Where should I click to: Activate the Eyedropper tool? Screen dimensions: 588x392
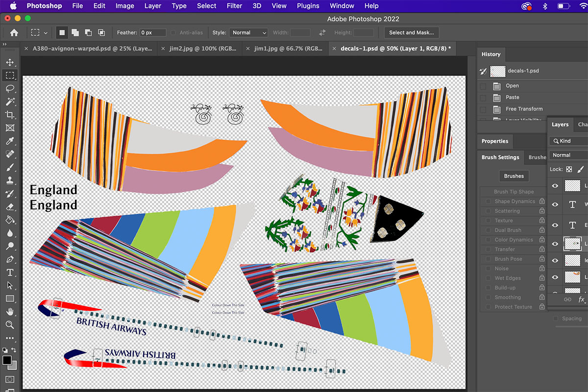pyautogui.click(x=10, y=141)
